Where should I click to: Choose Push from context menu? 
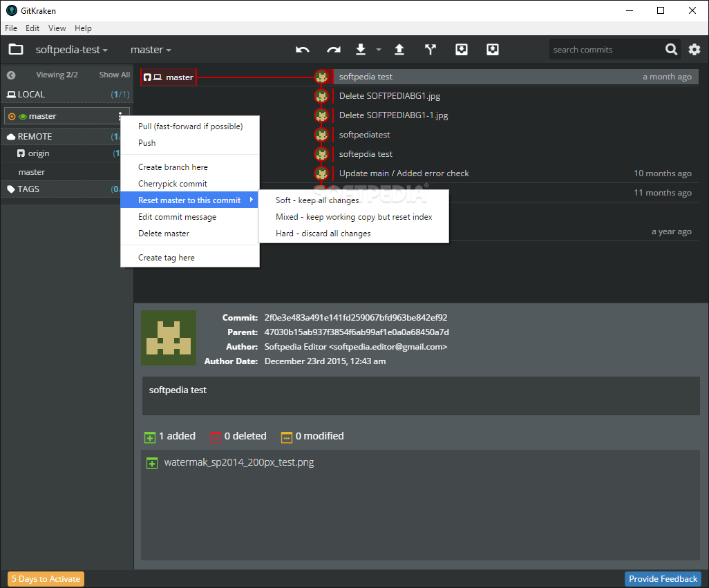click(190, 143)
